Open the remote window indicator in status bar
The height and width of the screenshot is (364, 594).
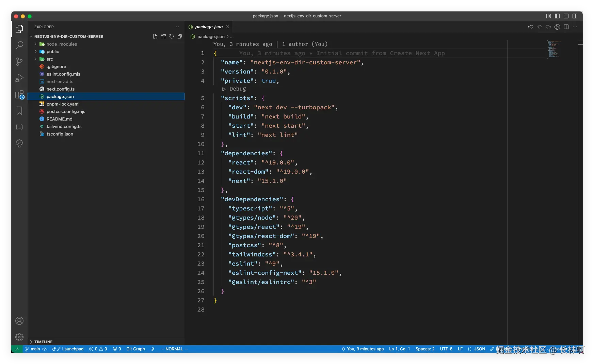tap(17, 349)
